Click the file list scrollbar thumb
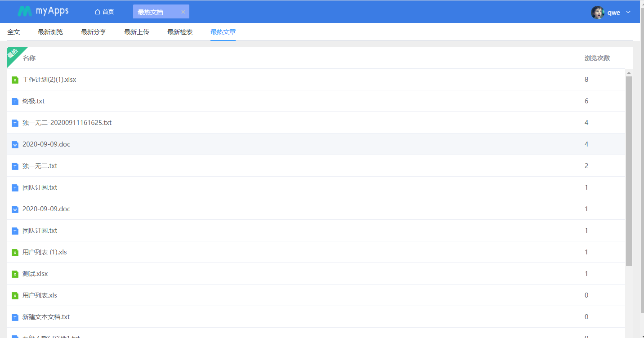 coord(629,171)
